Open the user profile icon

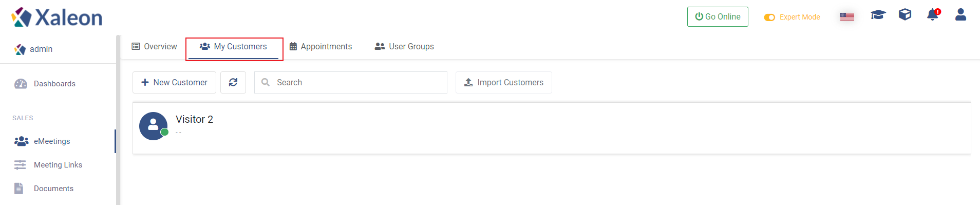point(960,15)
